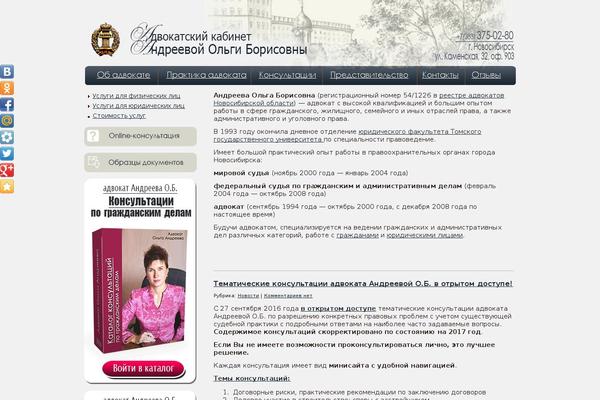Open the Отзывы menu item
600x400 pixels.
point(486,75)
